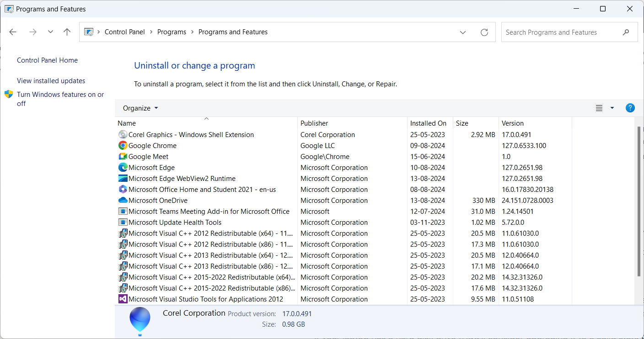This screenshot has height=339, width=644.
Task: Click the search magnifier icon
Action: [626, 32]
